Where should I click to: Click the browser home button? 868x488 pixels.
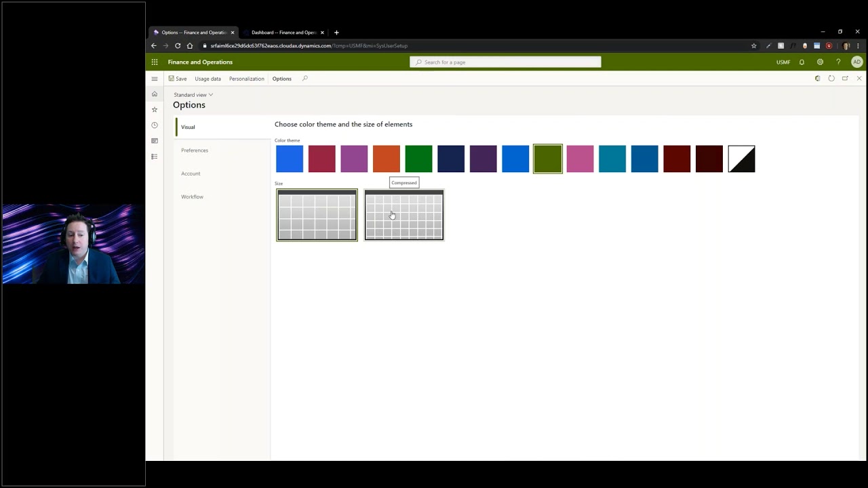(190, 45)
